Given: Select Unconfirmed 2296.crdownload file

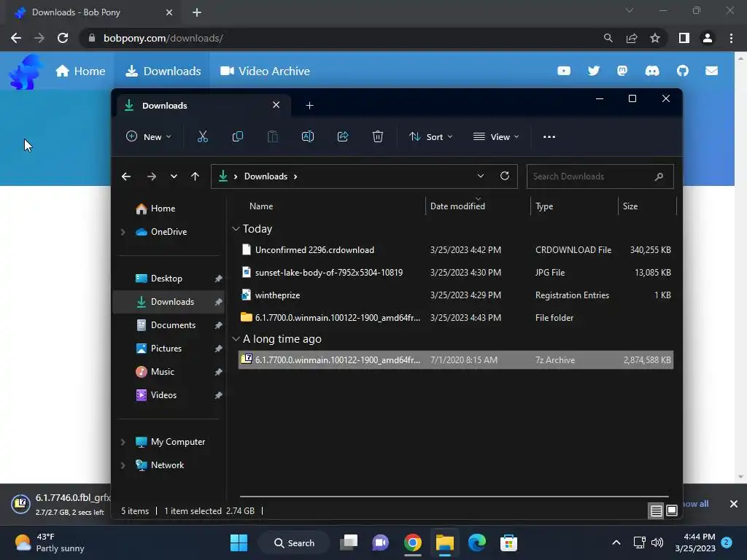Looking at the screenshot, I should point(456,250).
